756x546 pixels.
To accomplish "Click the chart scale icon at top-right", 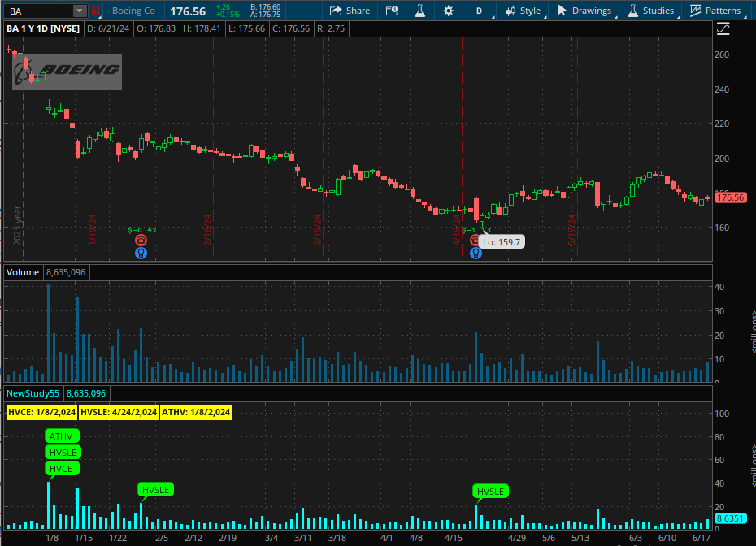I will tap(723, 30).
